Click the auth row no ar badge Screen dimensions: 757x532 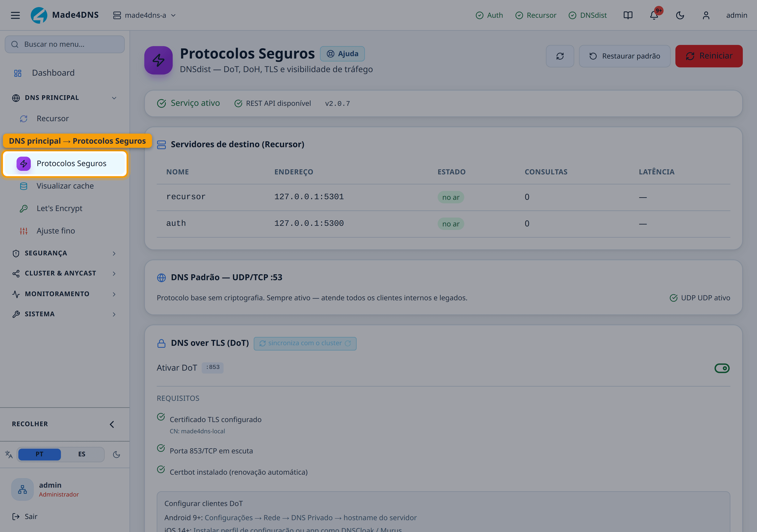tap(451, 224)
